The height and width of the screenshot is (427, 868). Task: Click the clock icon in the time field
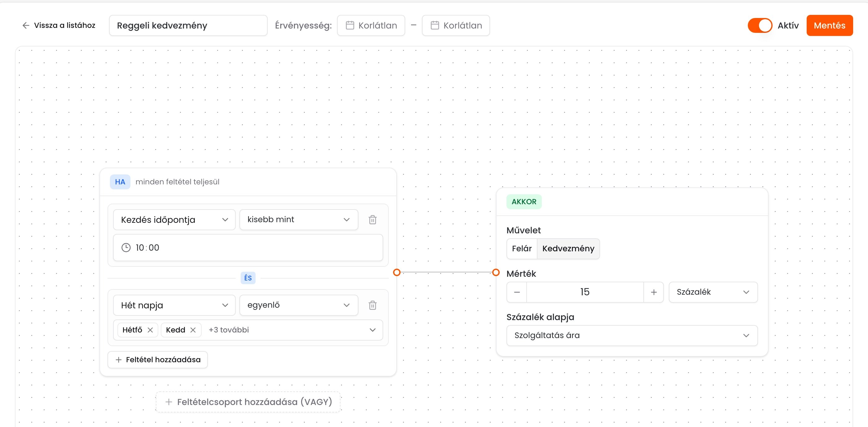tap(126, 248)
